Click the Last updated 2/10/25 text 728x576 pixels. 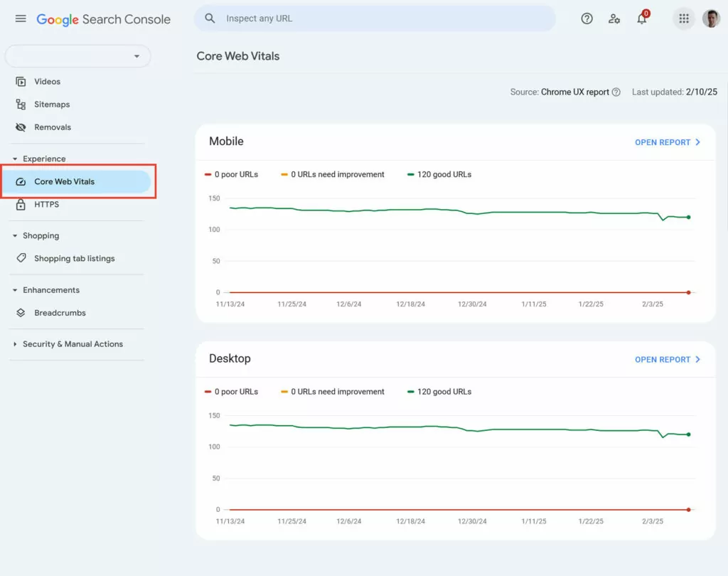tap(675, 92)
